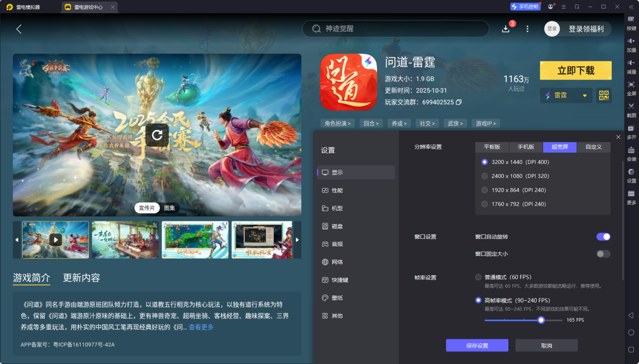
Task: Switch to the 平板版 resolution tab
Action: (x=492, y=147)
